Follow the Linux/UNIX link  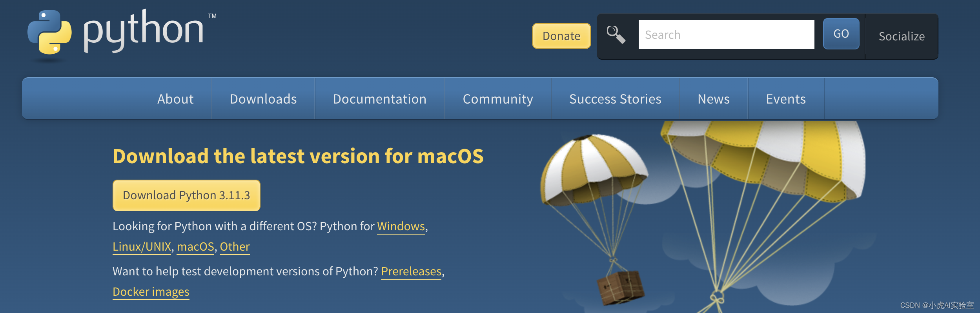[x=142, y=247]
